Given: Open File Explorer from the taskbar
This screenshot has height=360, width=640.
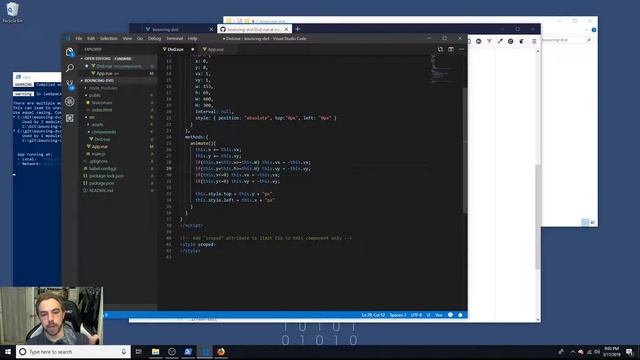Looking at the screenshot, I should pos(156,351).
